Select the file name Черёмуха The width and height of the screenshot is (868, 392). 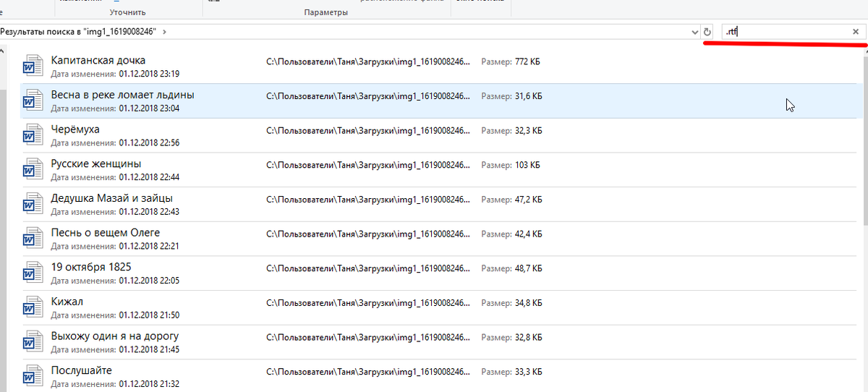click(75, 129)
